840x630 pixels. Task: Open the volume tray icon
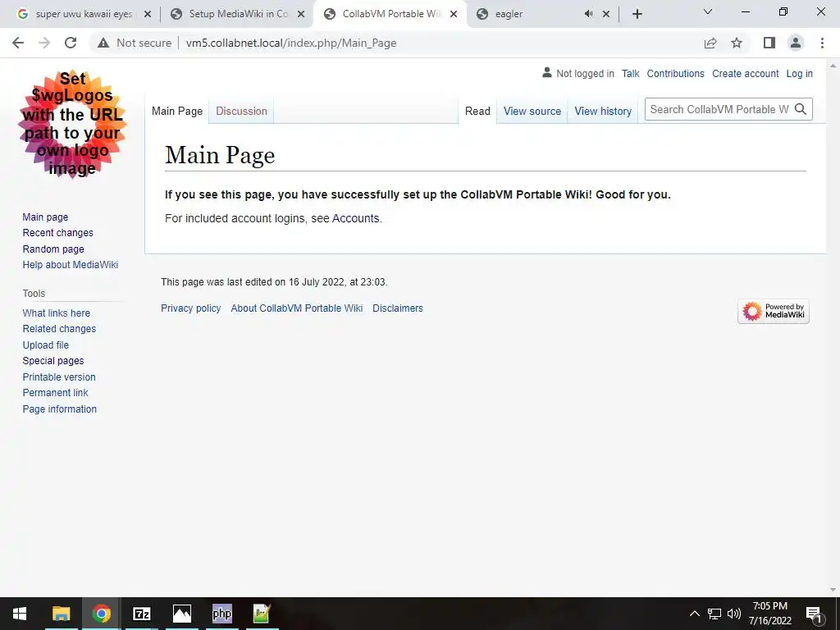[x=734, y=614]
